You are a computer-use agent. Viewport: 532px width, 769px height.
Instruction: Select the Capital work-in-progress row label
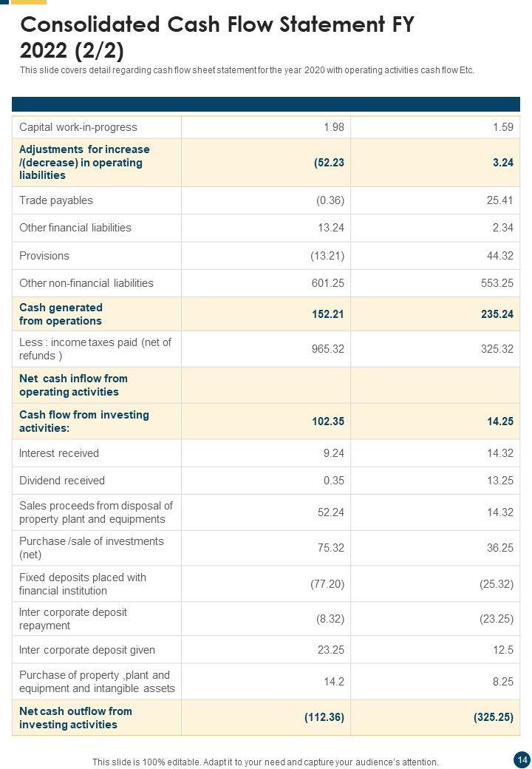[x=78, y=127]
